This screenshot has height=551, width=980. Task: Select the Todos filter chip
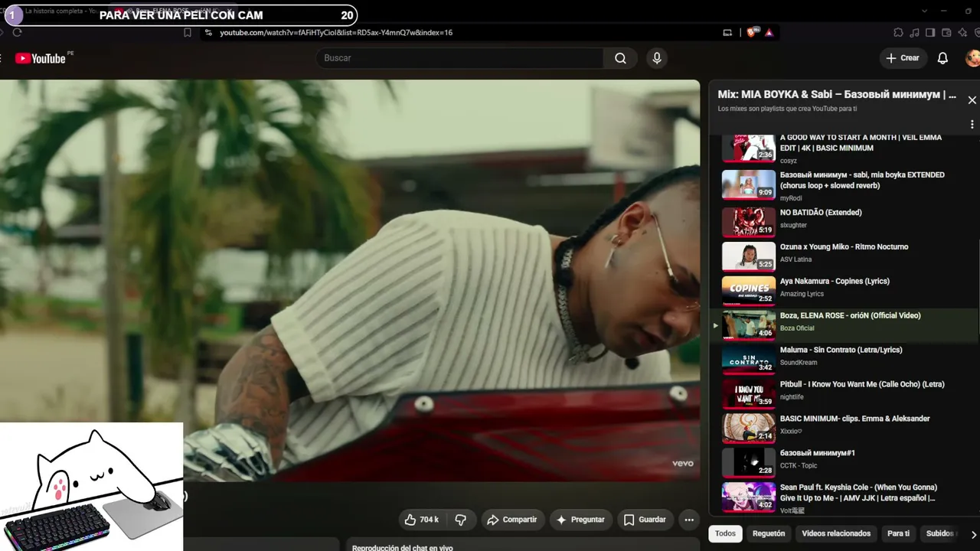point(725,533)
